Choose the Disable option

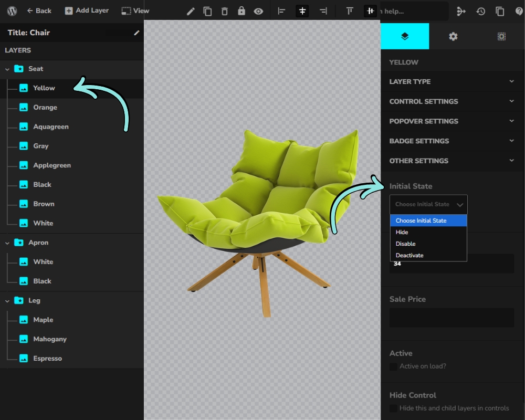pyautogui.click(x=428, y=244)
